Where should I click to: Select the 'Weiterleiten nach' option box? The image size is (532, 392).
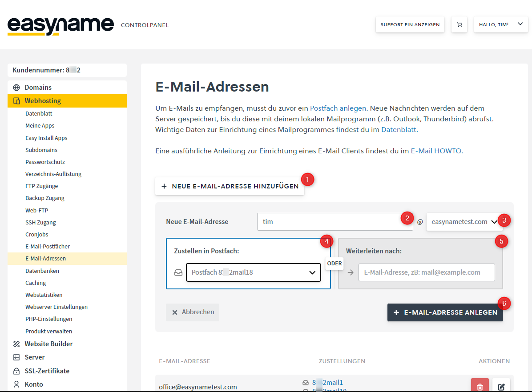[420, 251]
